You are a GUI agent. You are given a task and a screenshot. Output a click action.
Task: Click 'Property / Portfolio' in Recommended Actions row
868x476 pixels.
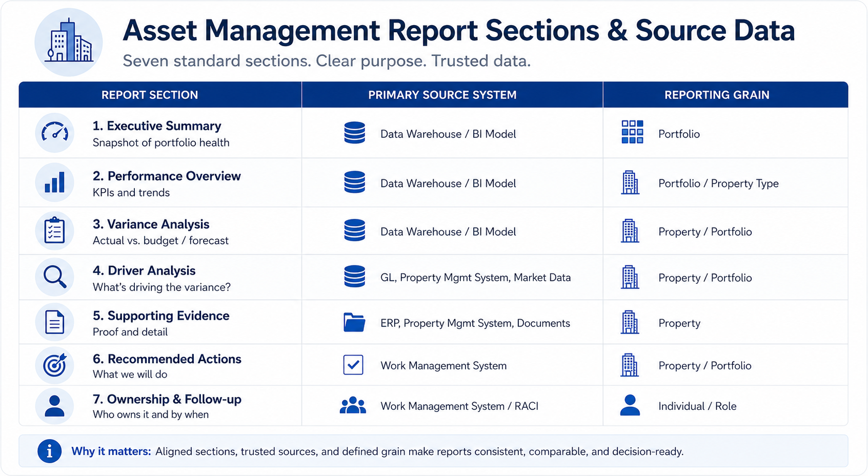point(705,366)
